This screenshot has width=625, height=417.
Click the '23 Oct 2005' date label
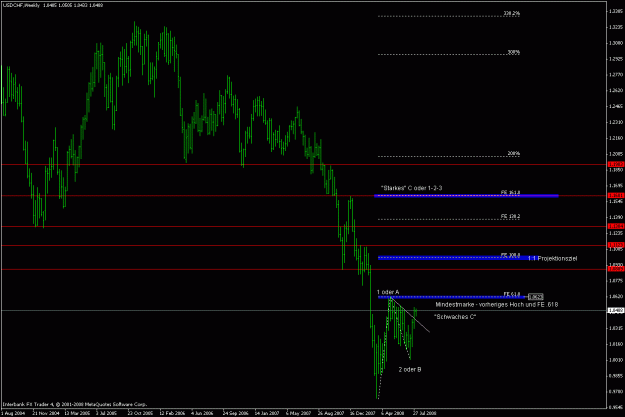pos(140,413)
